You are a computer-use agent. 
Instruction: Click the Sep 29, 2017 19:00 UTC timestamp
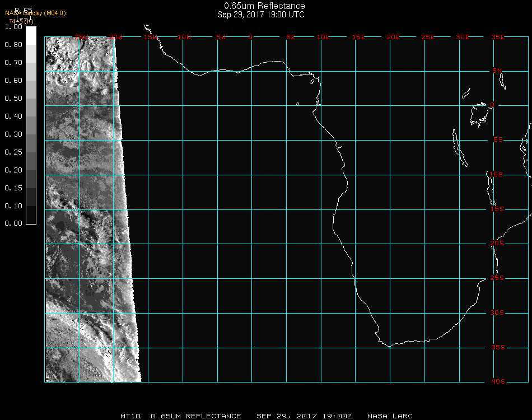[261, 15]
